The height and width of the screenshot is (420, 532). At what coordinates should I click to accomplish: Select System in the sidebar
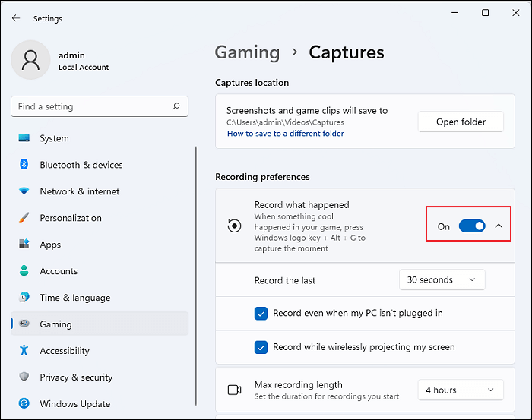click(54, 138)
